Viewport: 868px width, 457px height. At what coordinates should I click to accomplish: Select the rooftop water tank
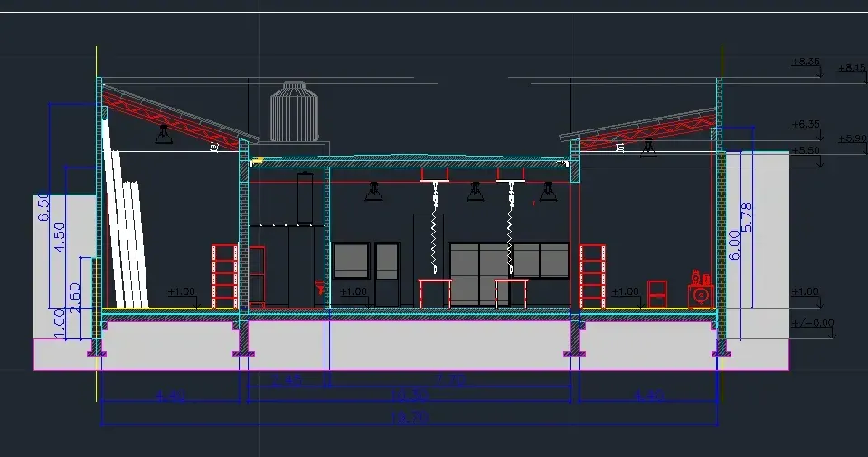tap(294, 112)
